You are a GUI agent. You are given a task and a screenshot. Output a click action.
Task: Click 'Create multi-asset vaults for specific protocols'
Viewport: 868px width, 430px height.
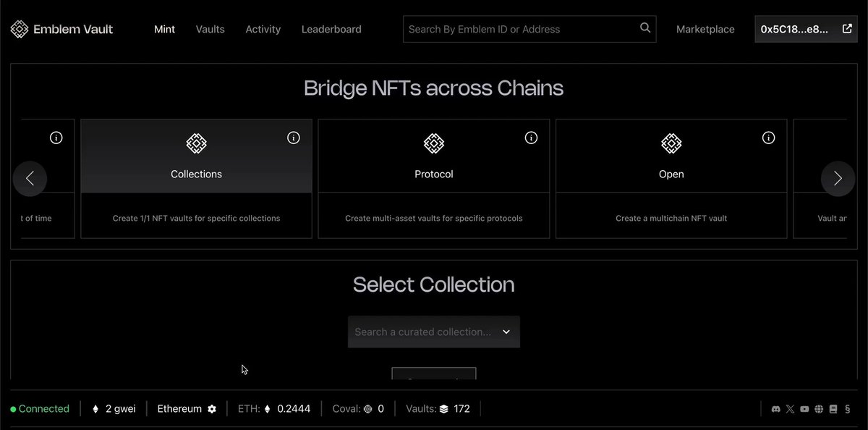pyautogui.click(x=434, y=218)
